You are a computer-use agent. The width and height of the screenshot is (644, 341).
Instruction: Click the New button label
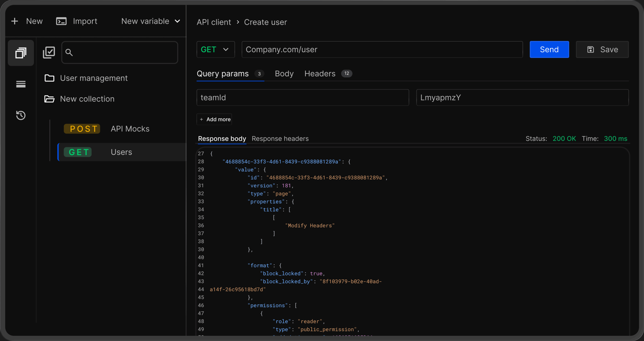[34, 21]
